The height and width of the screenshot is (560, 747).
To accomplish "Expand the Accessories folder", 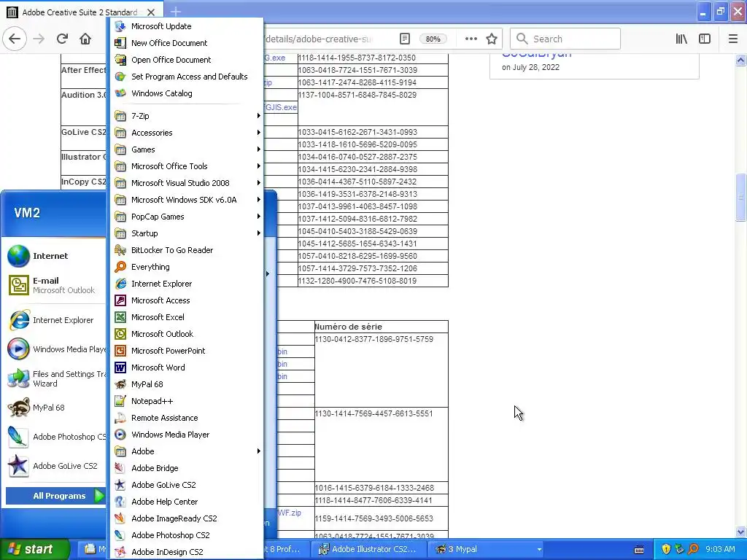I will (x=186, y=133).
